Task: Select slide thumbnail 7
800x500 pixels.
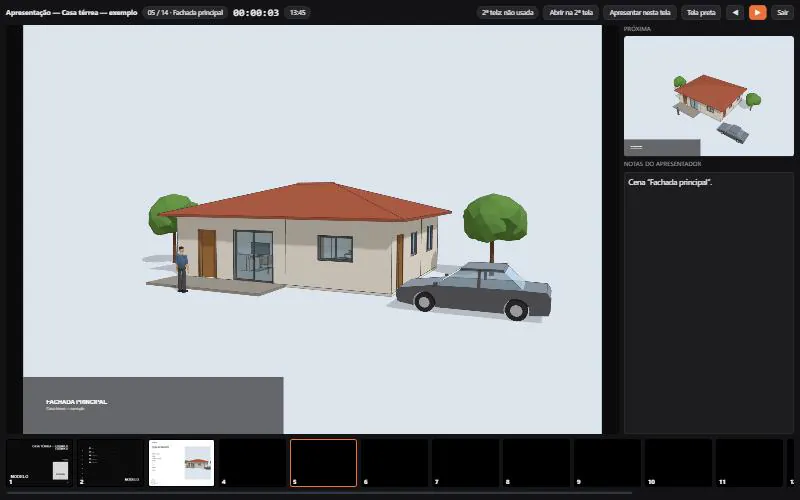Action: click(465, 463)
